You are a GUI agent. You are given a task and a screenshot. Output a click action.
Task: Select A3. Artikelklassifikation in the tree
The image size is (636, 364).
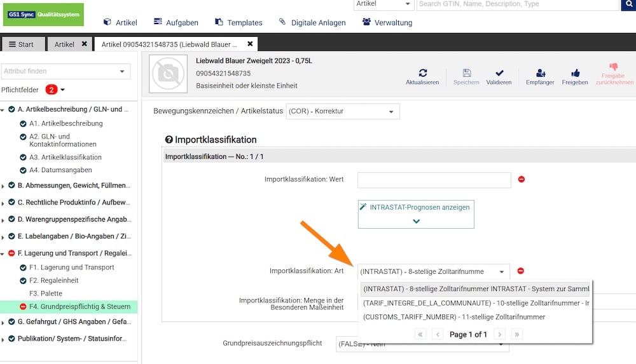(65, 157)
